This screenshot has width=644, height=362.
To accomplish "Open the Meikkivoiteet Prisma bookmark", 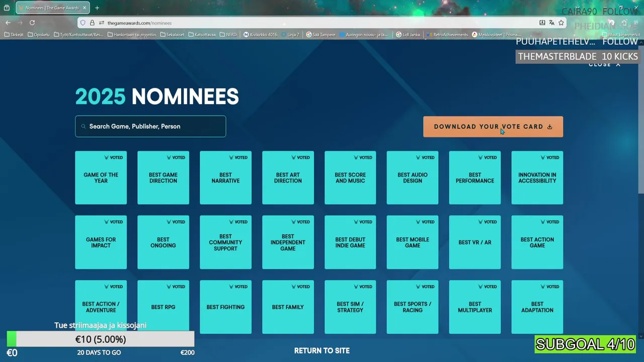I will coord(497,35).
